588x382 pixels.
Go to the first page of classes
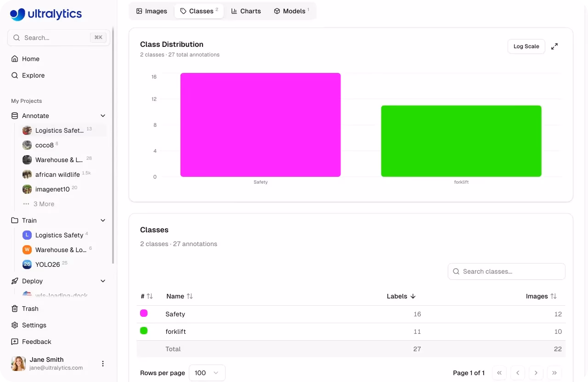pos(499,373)
